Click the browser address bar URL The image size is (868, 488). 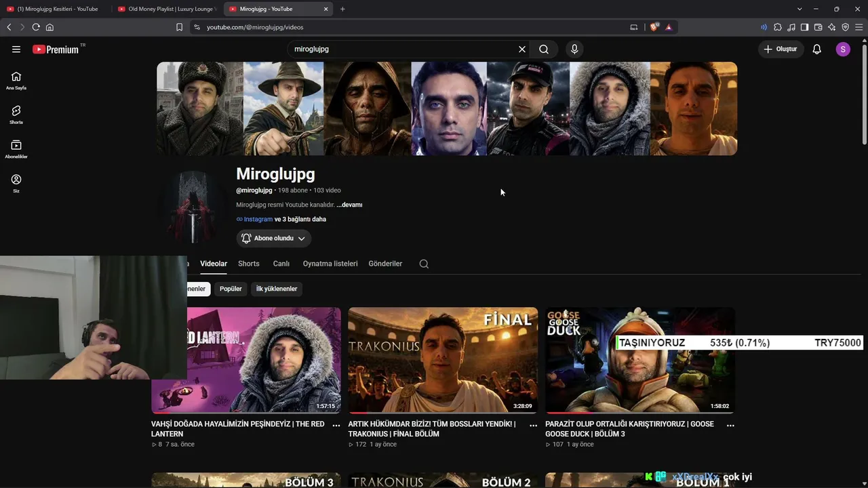255,27
